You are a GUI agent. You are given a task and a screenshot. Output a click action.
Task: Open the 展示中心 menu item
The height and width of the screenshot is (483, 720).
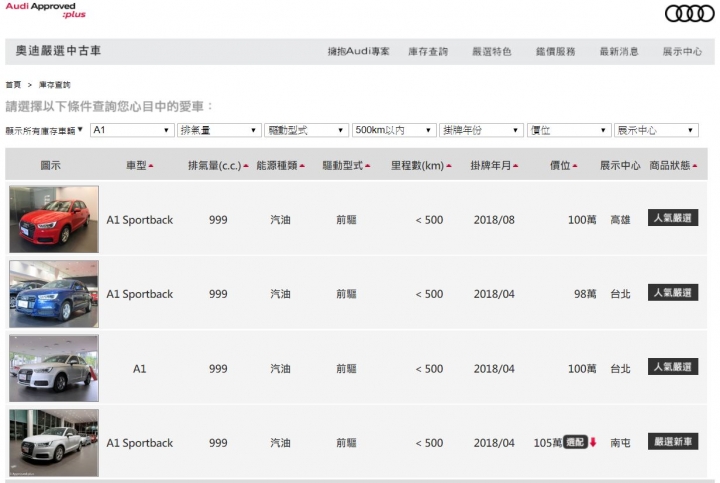[x=682, y=51]
